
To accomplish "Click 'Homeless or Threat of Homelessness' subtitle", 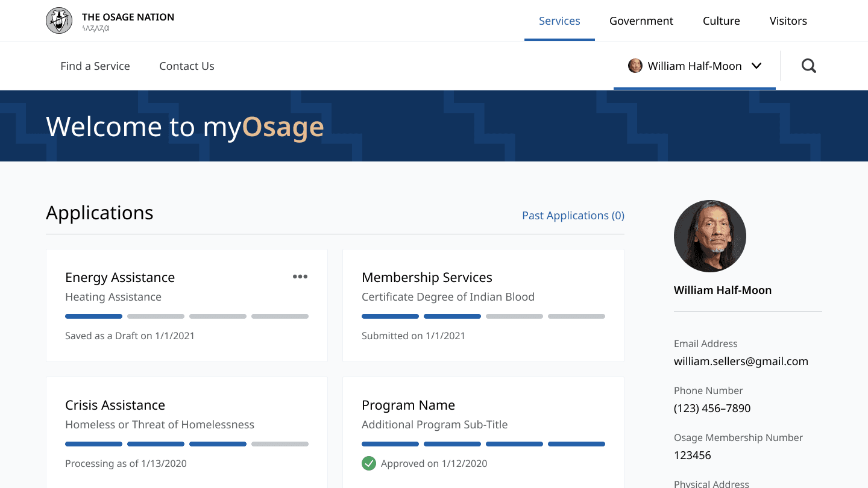I will click(160, 425).
